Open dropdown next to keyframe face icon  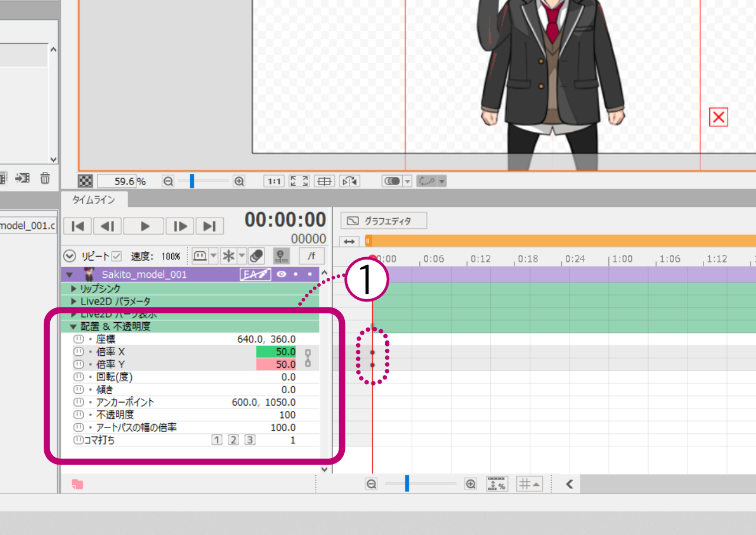213,256
